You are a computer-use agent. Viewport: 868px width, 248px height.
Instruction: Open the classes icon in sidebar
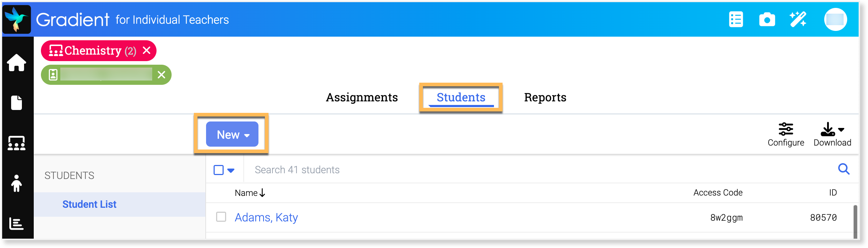tap(17, 143)
